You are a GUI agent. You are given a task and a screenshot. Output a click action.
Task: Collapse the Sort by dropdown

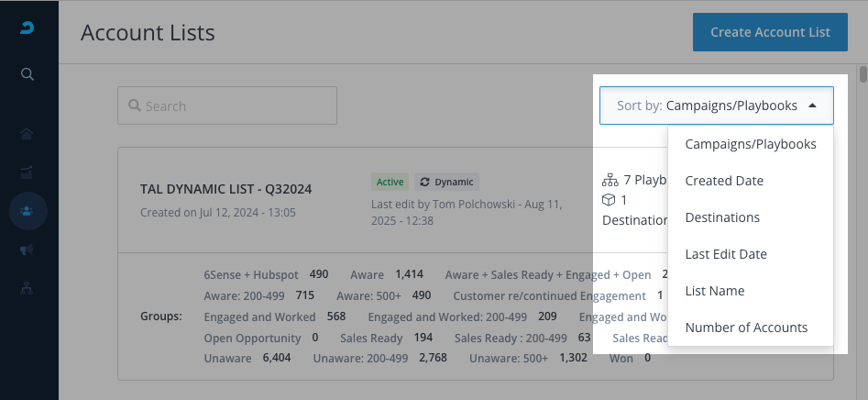(716, 106)
